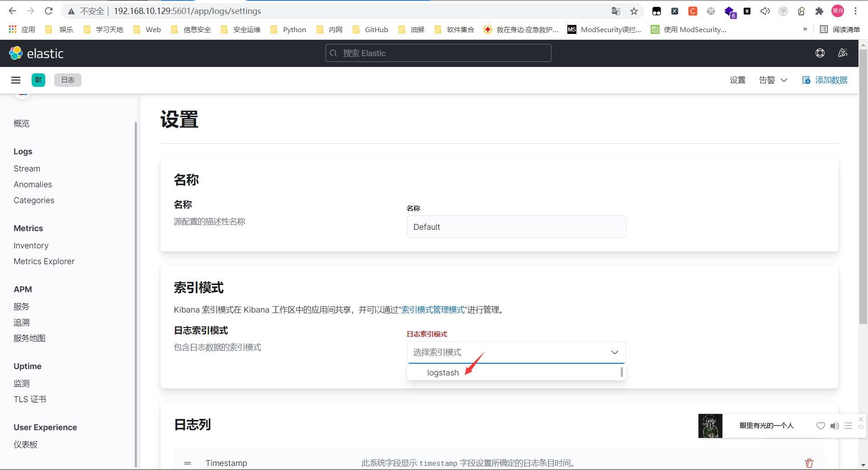Screen dimensions: 868x470
Task: Click the 添加数据 add data link
Action: point(825,80)
